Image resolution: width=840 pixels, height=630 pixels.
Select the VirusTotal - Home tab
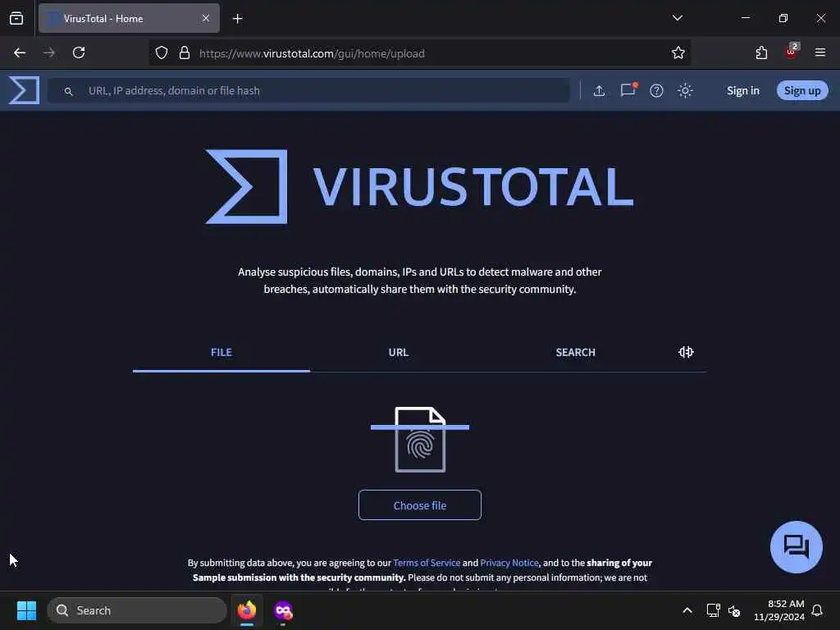(129, 19)
